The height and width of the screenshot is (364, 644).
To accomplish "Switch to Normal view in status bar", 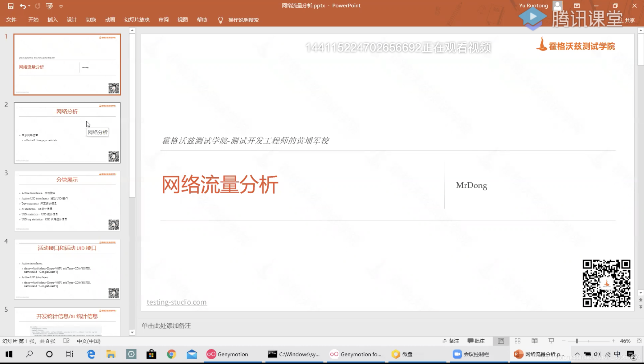I will coord(500,341).
